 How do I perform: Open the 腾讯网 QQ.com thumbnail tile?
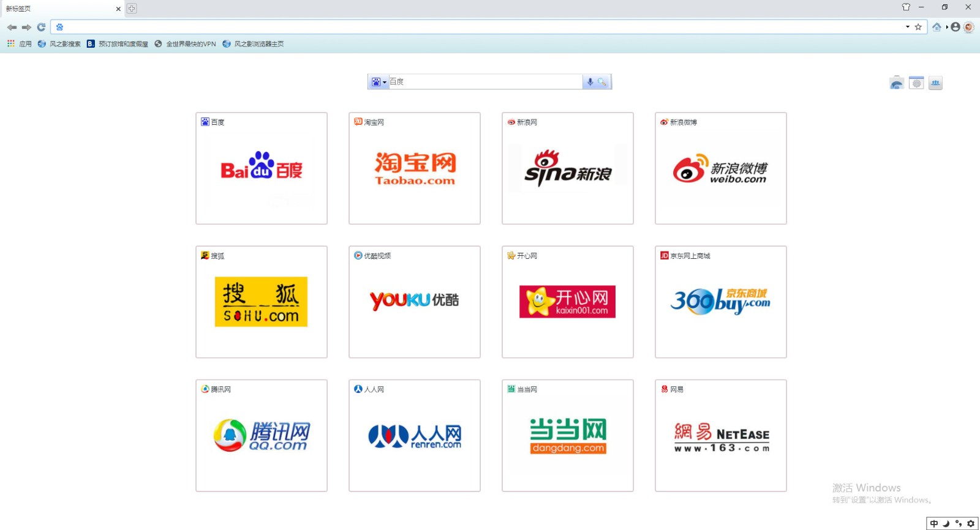262,435
